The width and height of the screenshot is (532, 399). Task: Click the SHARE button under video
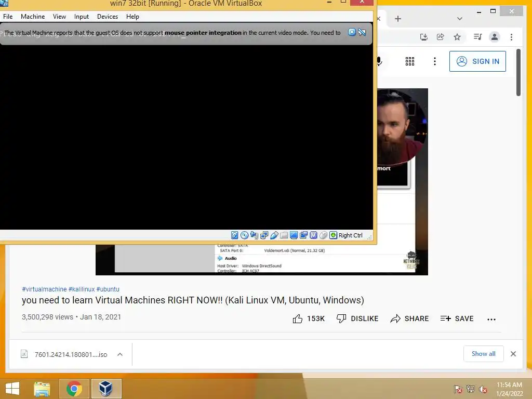tap(409, 318)
